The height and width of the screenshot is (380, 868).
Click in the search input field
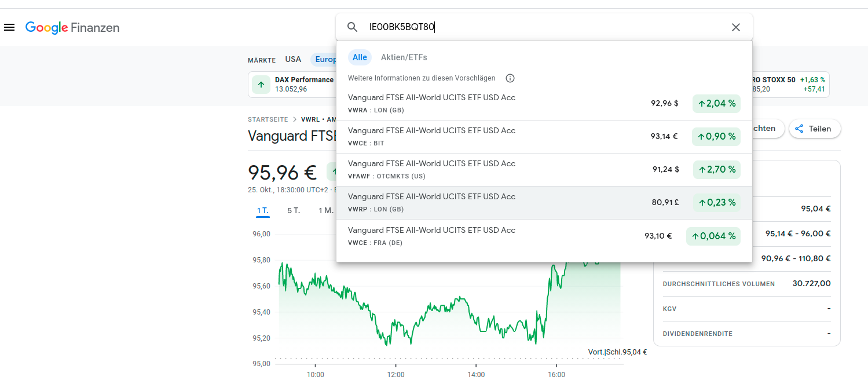click(x=544, y=27)
